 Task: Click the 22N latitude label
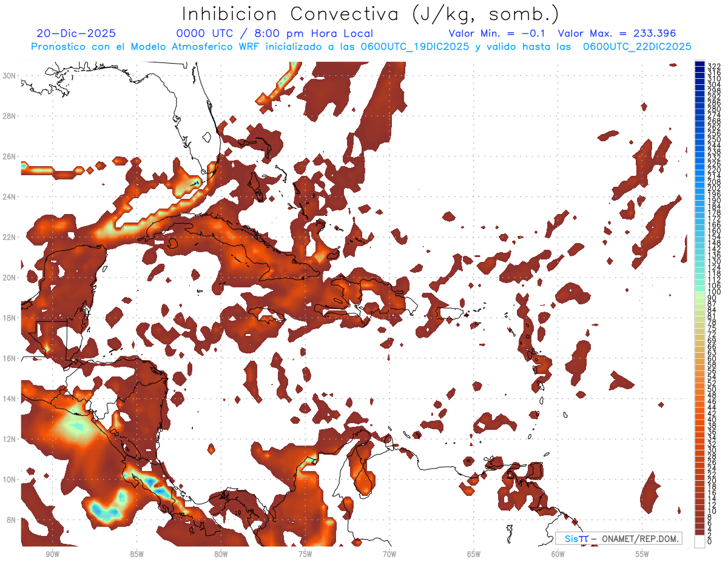pos(9,237)
